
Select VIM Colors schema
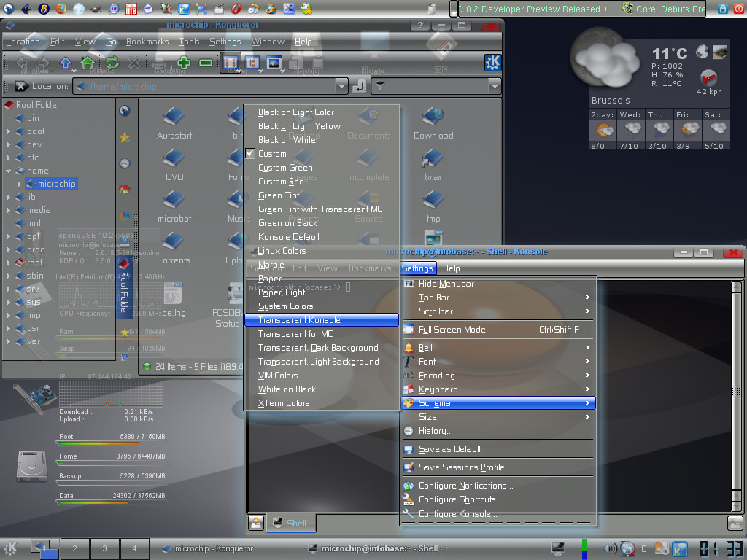pos(322,376)
